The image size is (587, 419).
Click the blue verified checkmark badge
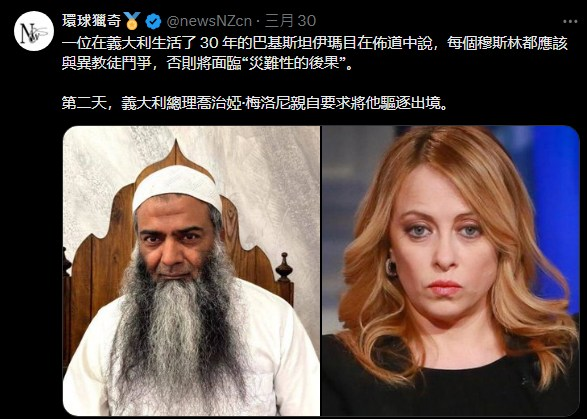click(153, 21)
